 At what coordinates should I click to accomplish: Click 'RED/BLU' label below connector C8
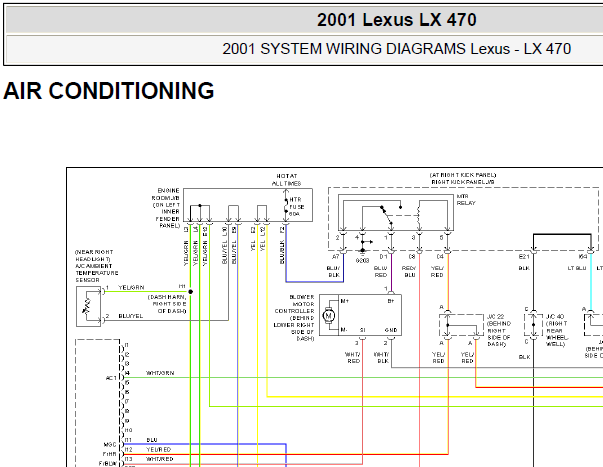409,271
